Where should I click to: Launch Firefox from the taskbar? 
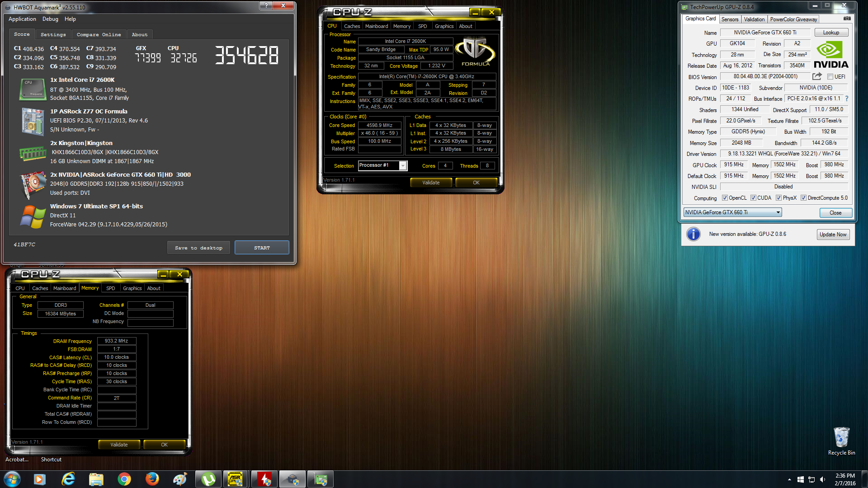(152, 479)
